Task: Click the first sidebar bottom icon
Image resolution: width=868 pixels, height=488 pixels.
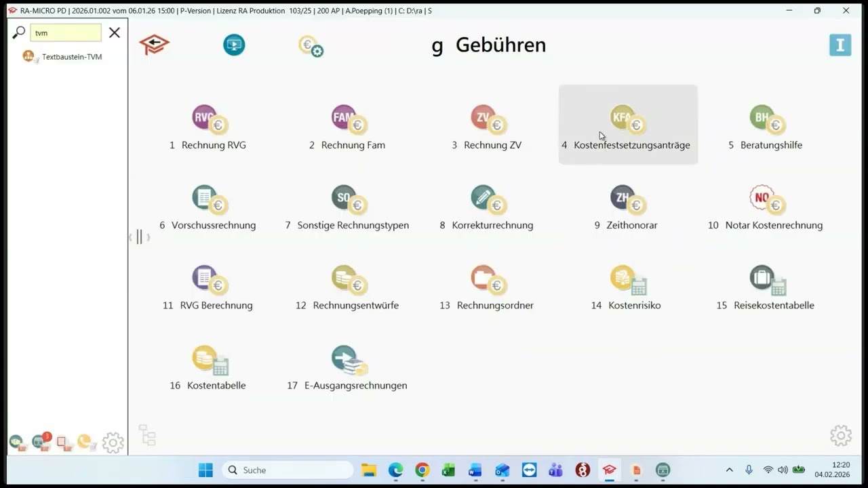Action: [x=18, y=443]
